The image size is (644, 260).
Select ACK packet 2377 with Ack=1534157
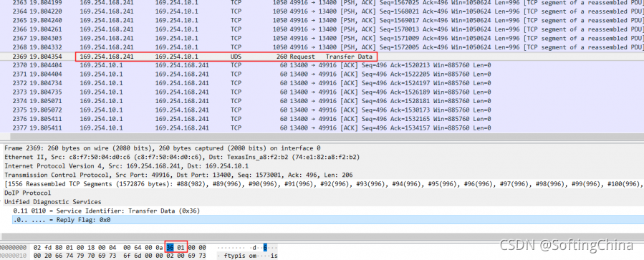(322, 128)
